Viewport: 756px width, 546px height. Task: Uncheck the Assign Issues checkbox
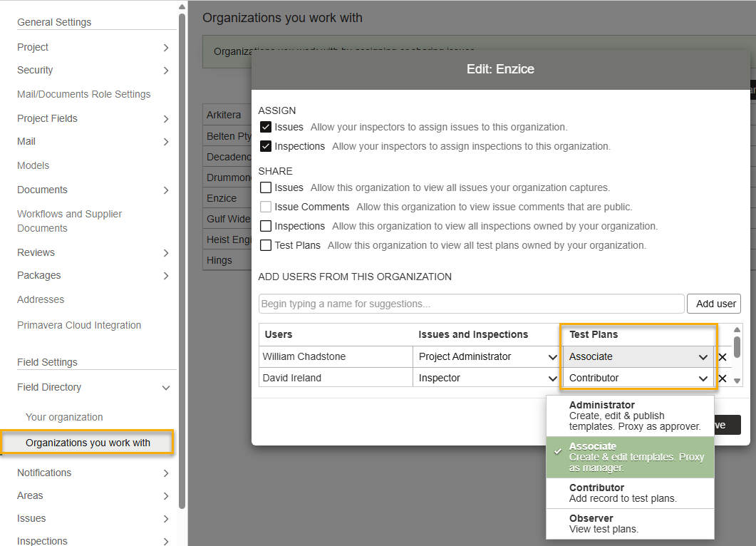[266, 127]
